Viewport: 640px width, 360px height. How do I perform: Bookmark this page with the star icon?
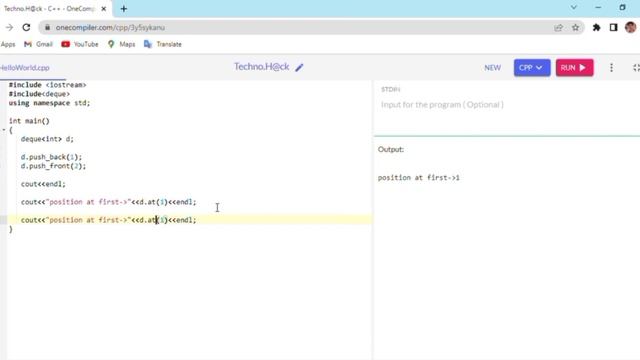[575, 27]
